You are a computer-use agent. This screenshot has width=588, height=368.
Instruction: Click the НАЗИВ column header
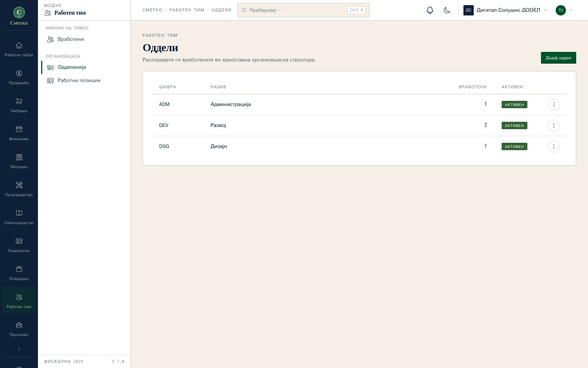(218, 87)
